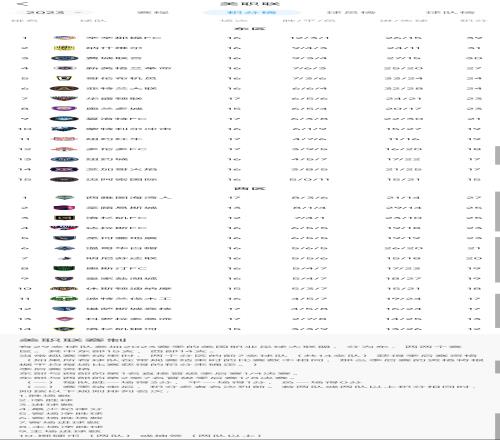Click the logo of the first-place East team
The image size is (500, 440).
pyautogui.click(x=64, y=38)
